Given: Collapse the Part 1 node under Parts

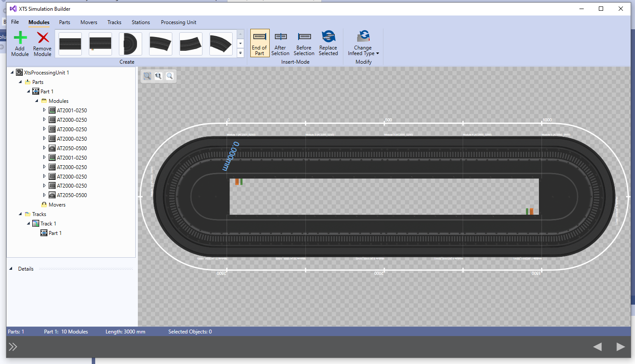Looking at the screenshot, I should click(28, 91).
